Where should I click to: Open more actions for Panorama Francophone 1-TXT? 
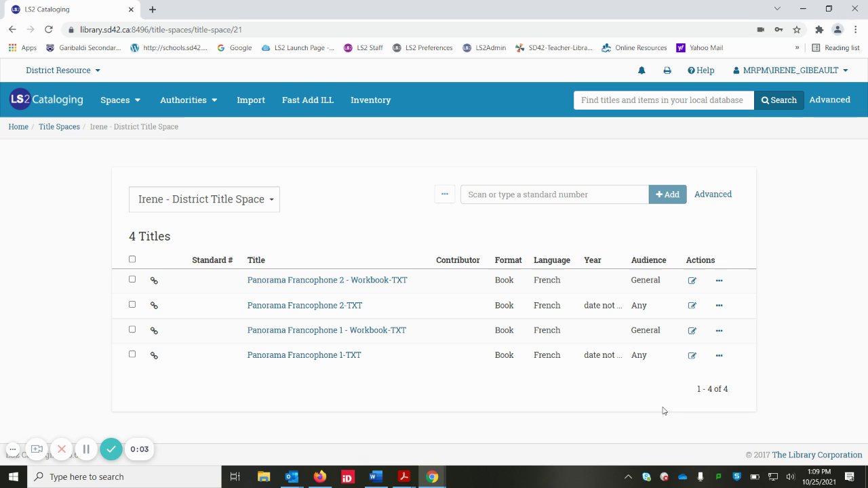coord(719,356)
